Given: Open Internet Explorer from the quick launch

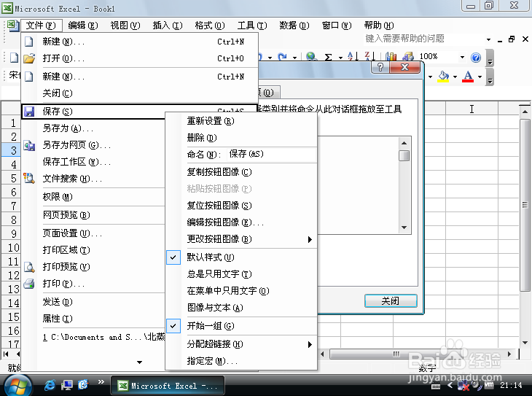Looking at the screenshot, I should pos(50,385).
